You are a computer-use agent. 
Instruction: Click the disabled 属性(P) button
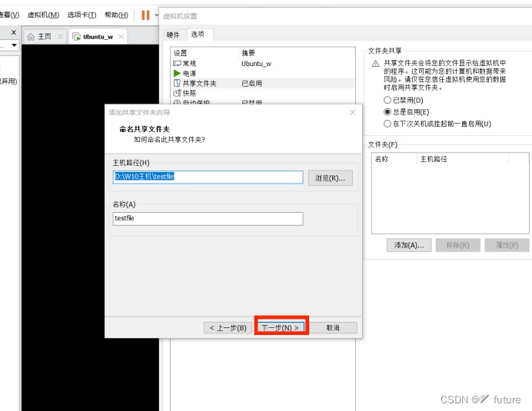[507, 245]
